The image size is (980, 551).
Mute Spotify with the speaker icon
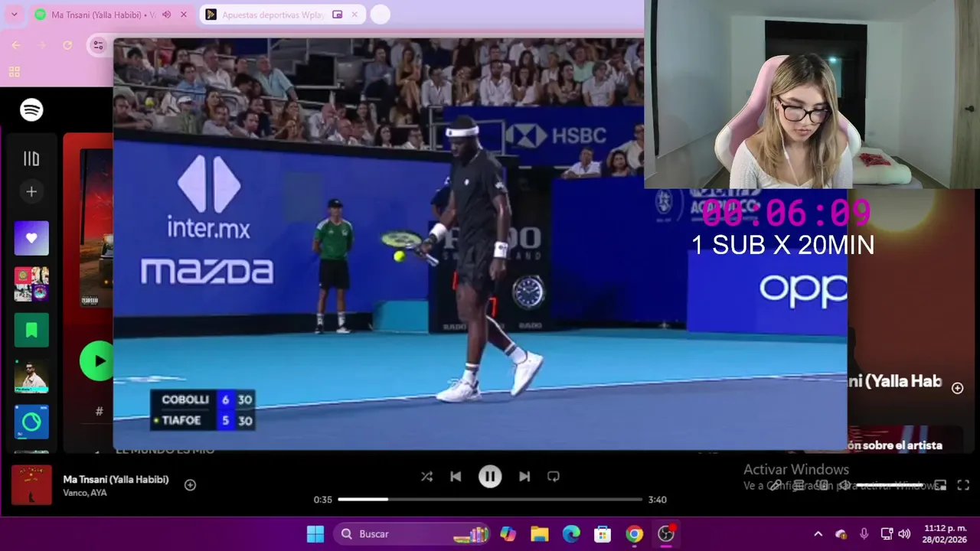pyautogui.click(x=844, y=485)
